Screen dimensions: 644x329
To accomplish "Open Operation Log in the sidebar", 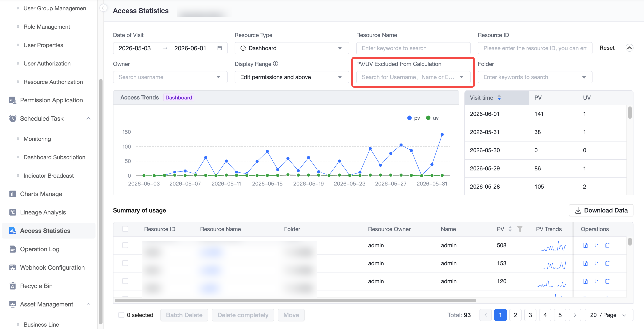I will 39,249.
